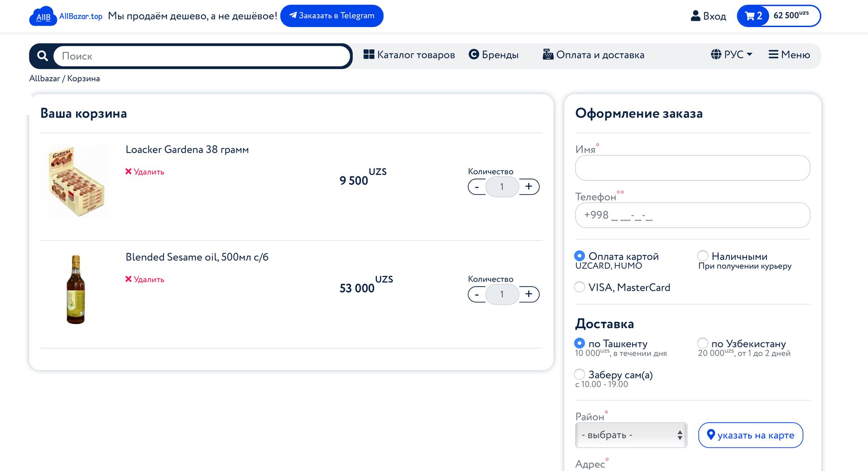Select delivery по Узбекистану

[703, 343]
